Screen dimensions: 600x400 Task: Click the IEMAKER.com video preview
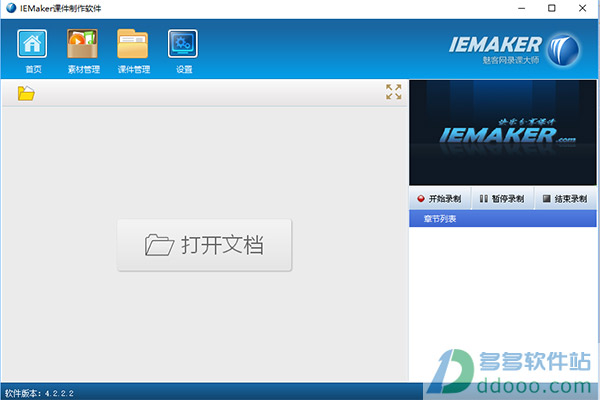point(502,133)
